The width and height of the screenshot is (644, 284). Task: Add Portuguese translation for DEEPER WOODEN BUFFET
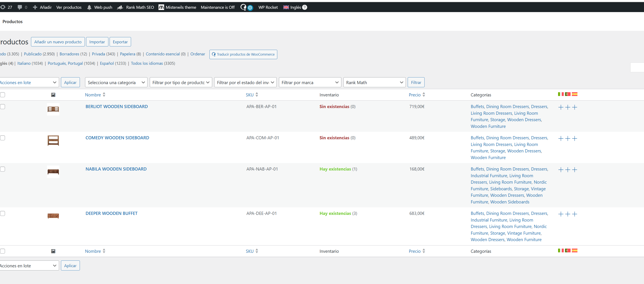568,214
